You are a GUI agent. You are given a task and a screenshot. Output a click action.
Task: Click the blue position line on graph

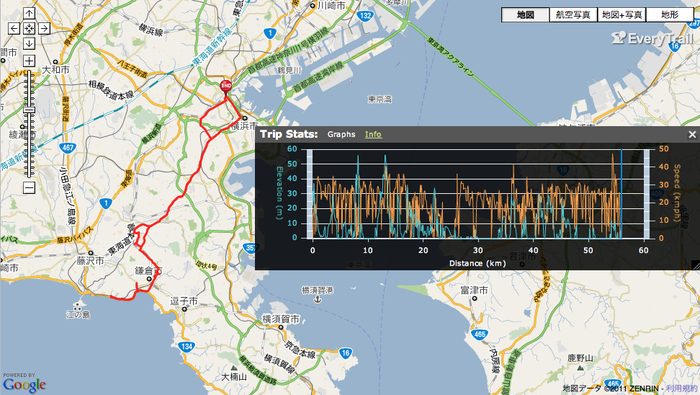click(621, 194)
